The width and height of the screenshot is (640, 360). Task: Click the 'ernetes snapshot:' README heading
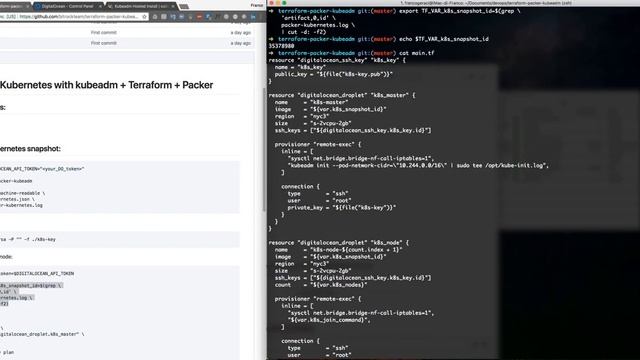click(30, 149)
